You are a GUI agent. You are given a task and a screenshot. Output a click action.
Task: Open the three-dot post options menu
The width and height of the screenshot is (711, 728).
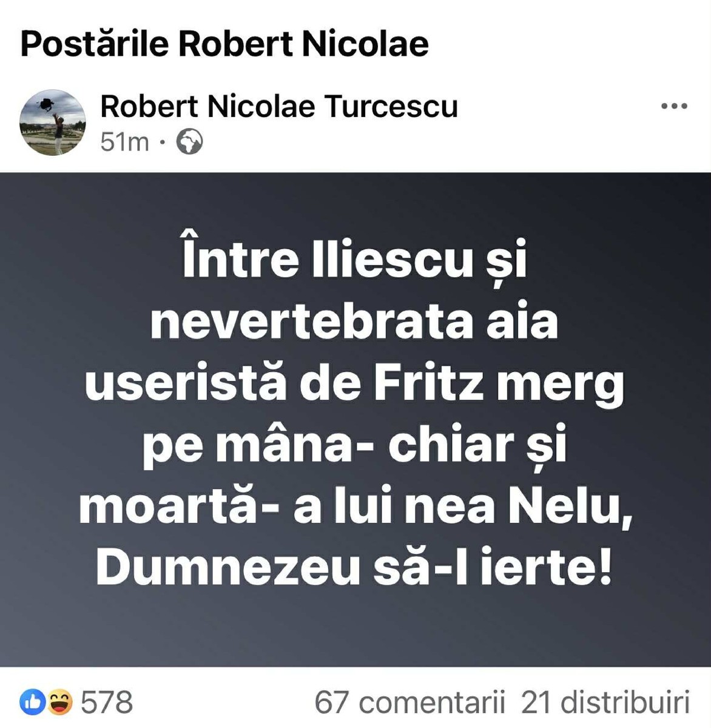tap(673, 106)
